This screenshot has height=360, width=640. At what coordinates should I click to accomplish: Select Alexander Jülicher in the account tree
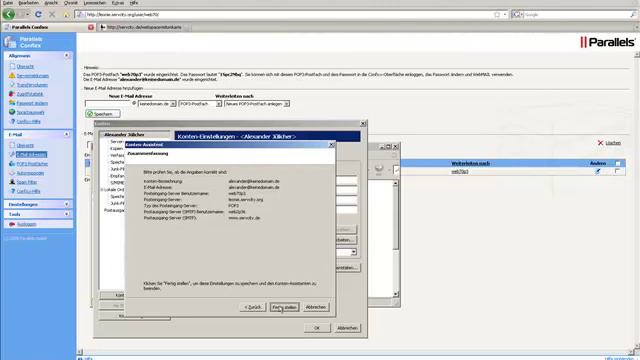click(x=124, y=134)
